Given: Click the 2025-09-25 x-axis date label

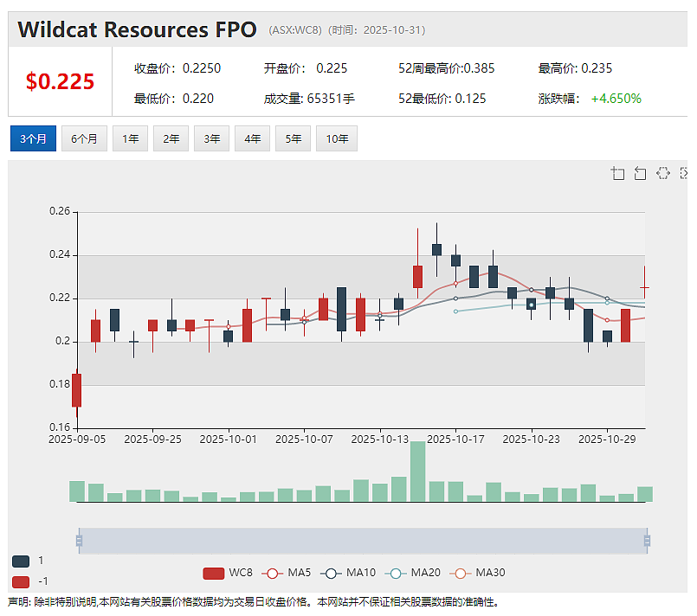Looking at the screenshot, I should coord(152,440).
